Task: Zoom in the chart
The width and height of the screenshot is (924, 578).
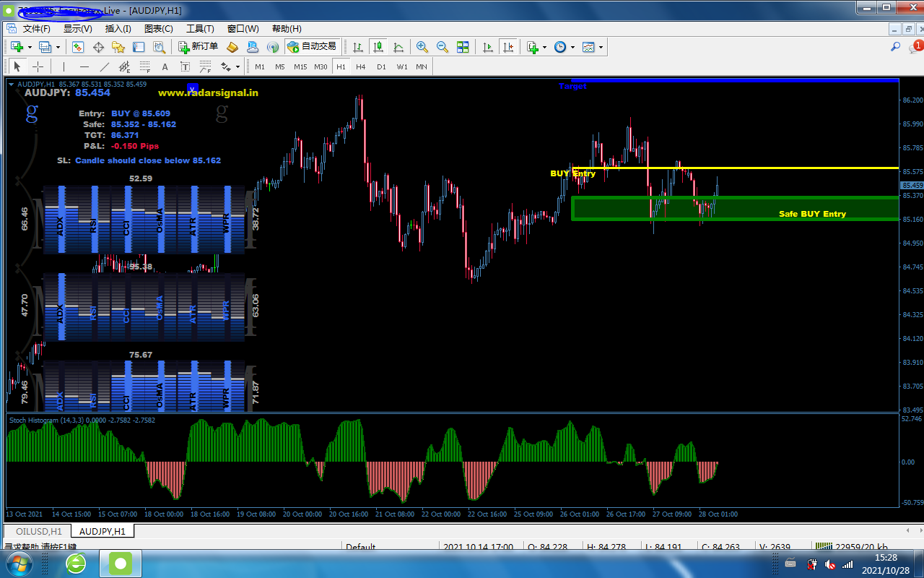Action: click(422, 47)
